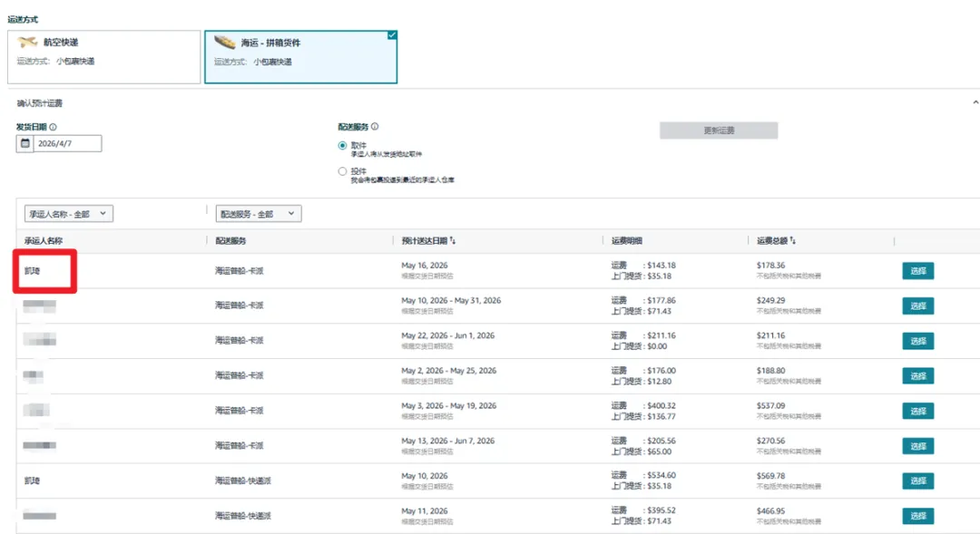This screenshot has height=534, width=980.
Task: Open the calendar icon beside the ship date
Action: click(25, 143)
